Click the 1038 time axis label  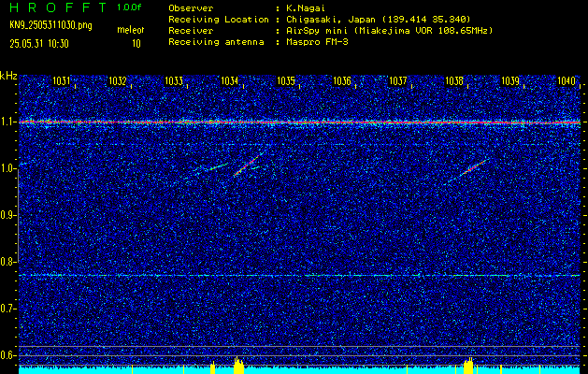click(x=454, y=80)
